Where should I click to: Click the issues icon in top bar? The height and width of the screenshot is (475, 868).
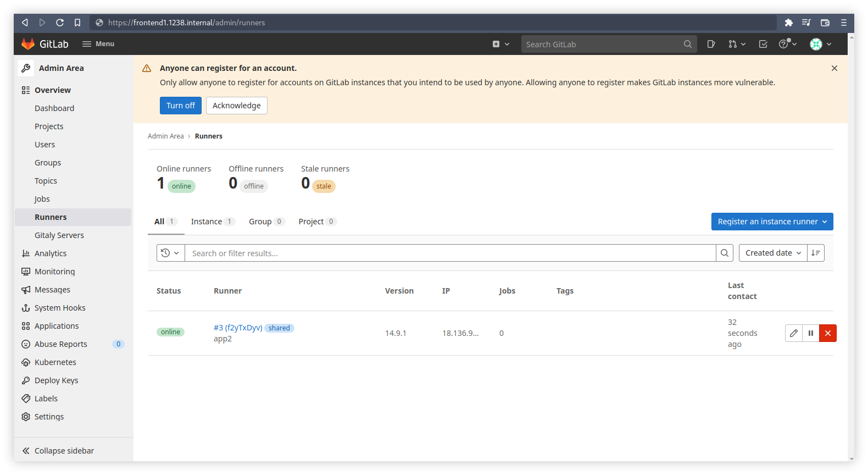(x=711, y=45)
